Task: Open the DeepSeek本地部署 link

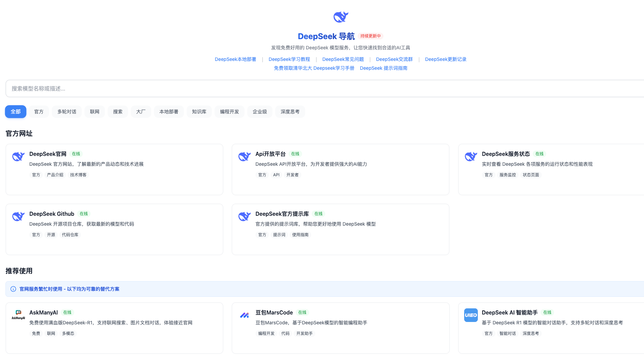Action: pyautogui.click(x=235, y=59)
